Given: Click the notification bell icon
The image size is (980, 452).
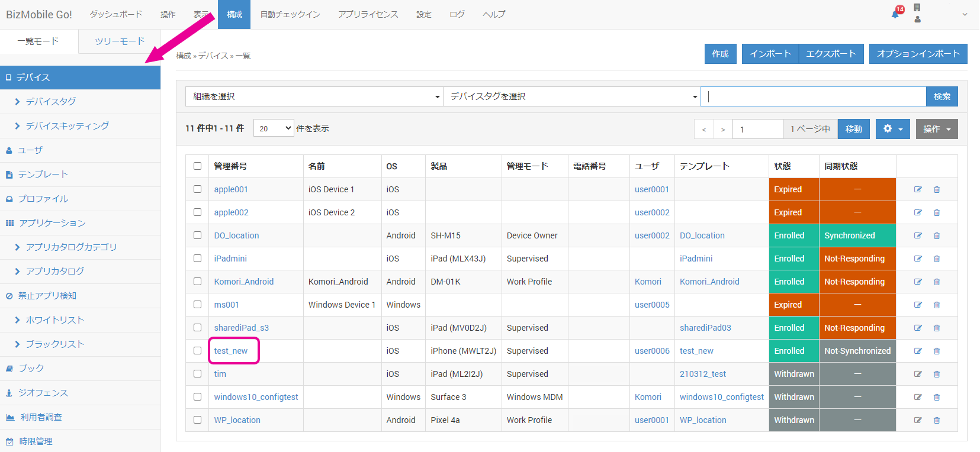Looking at the screenshot, I should (895, 14).
